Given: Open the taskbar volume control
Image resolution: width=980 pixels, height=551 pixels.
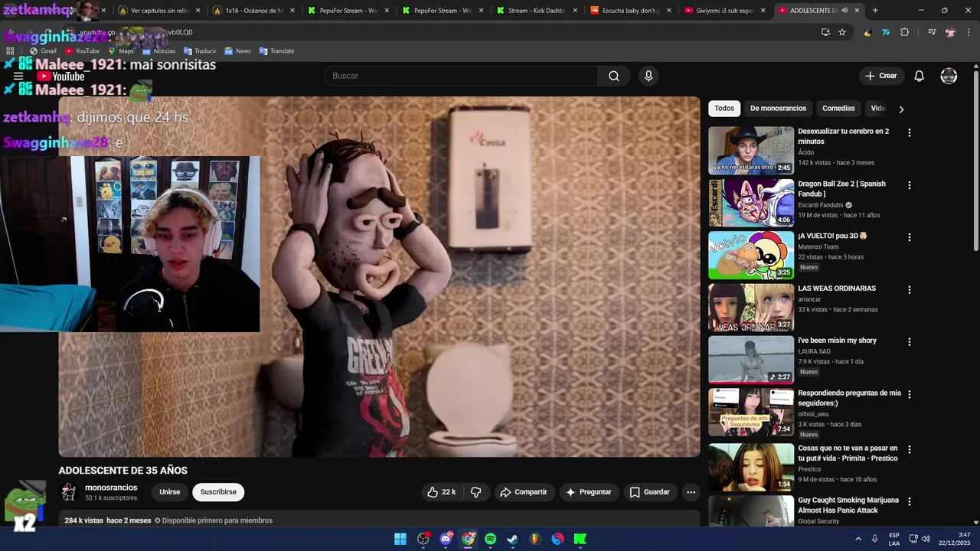Looking at the screenshot, I should click(926, 539).
